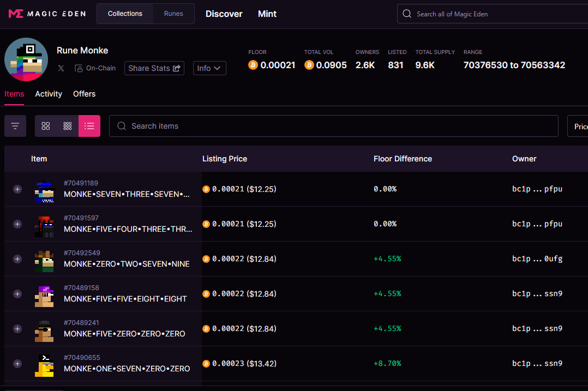Add item #70489158 with plus icon
The image size is (588, 391).
(x=17, y=294)
